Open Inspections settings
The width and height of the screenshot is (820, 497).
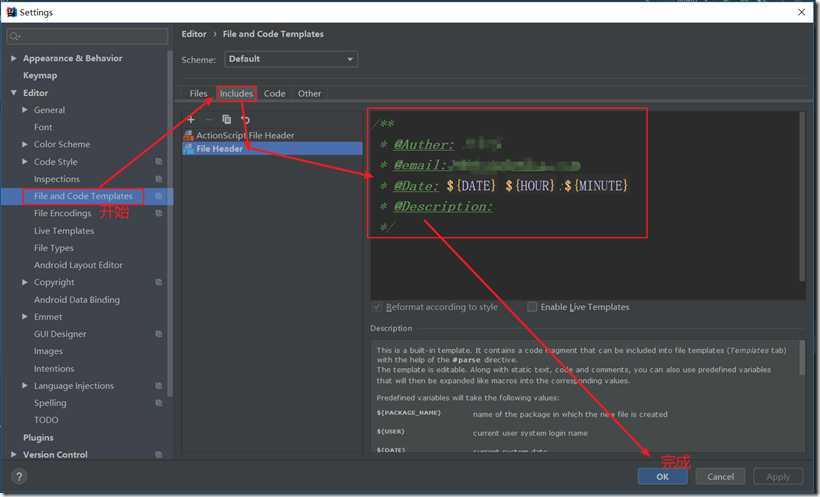tap(56, 179)
